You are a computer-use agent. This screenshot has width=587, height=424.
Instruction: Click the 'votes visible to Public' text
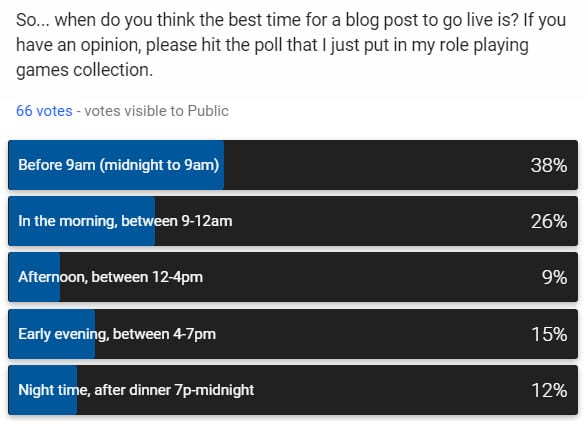pyautogui.click(x=156, y=111)
